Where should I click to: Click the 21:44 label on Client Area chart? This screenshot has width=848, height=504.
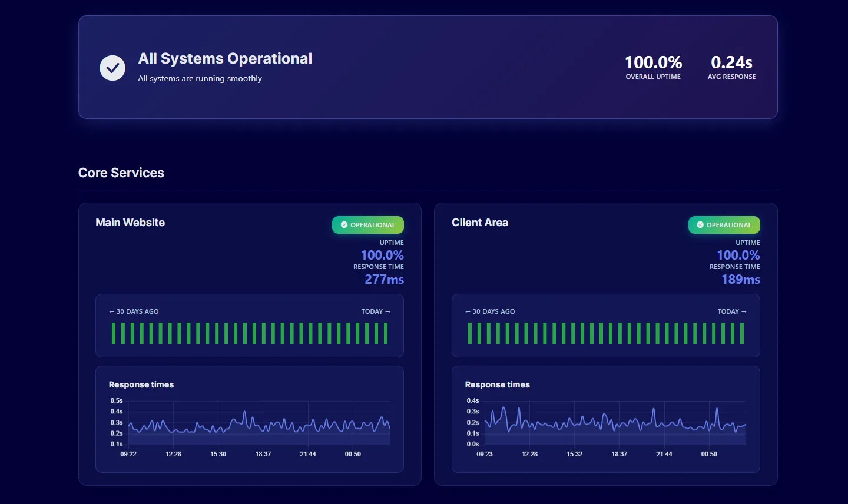pos(664,454)
